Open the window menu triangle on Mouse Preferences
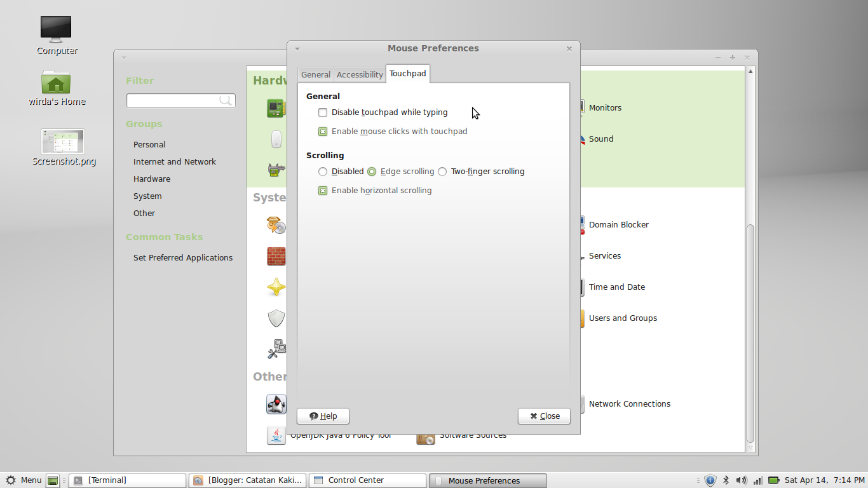The width and height of the screenshot is (868, 488). tap(297, 48)
